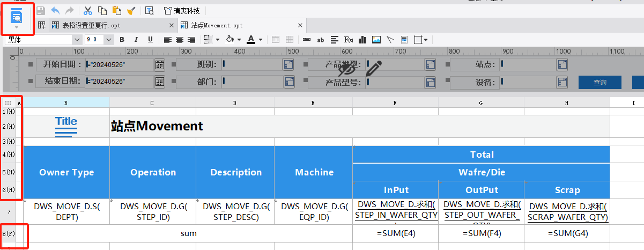
Task: Select row header 8(F)
Action: pos(8,233)
